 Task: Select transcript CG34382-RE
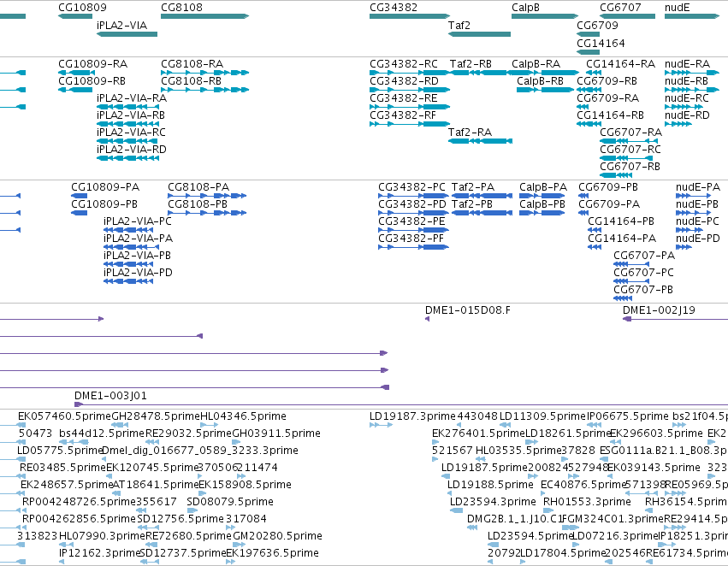coord(410,107)
